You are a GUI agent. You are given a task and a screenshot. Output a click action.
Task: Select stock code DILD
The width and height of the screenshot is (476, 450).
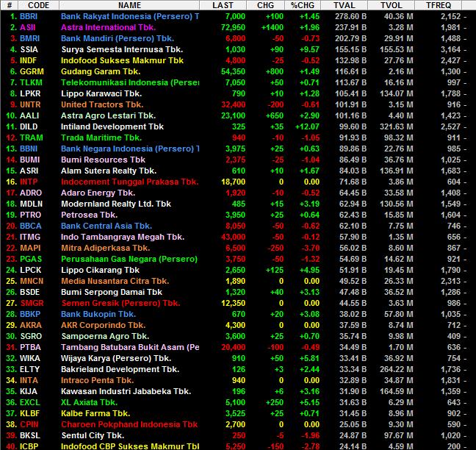[x=29, y=126]
